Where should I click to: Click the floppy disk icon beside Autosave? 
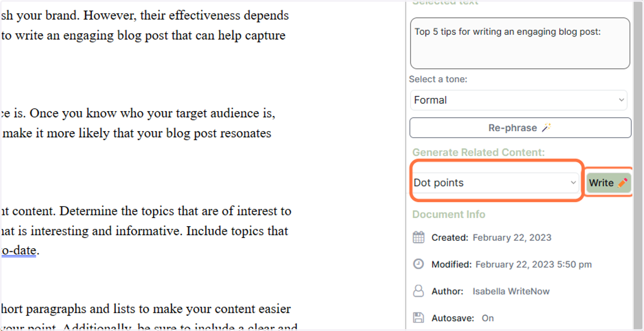point(419,318)
